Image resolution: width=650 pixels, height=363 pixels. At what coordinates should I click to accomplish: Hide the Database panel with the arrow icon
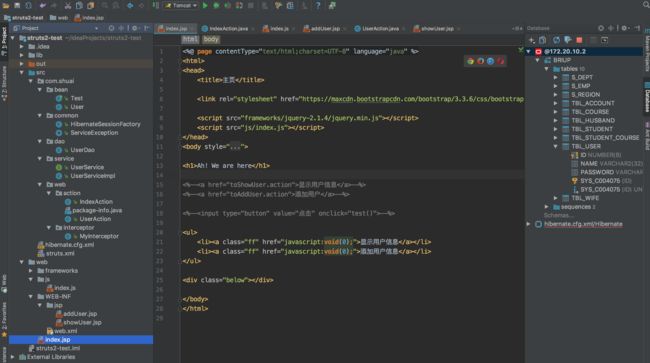tap(637, 28)
